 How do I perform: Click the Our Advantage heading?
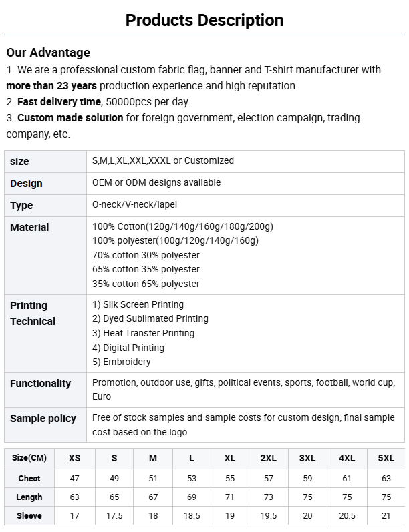tap(48, 53)
